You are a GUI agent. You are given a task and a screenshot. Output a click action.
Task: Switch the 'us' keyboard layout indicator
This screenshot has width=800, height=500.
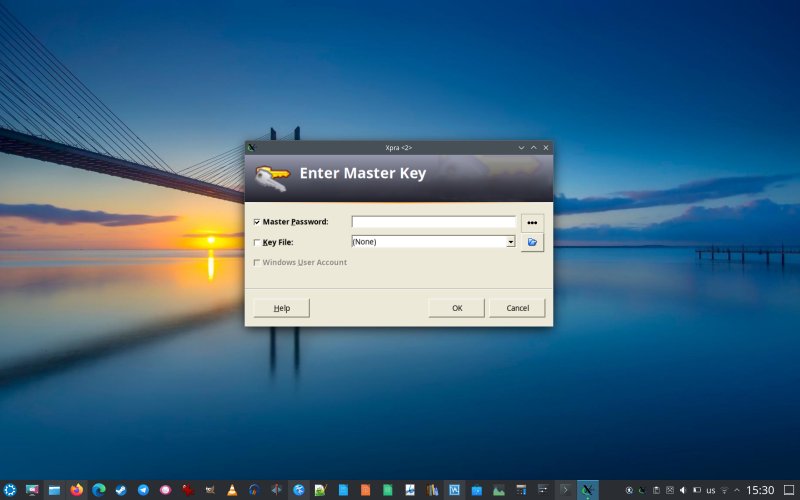pyautogui.click(x=710, y=490)
